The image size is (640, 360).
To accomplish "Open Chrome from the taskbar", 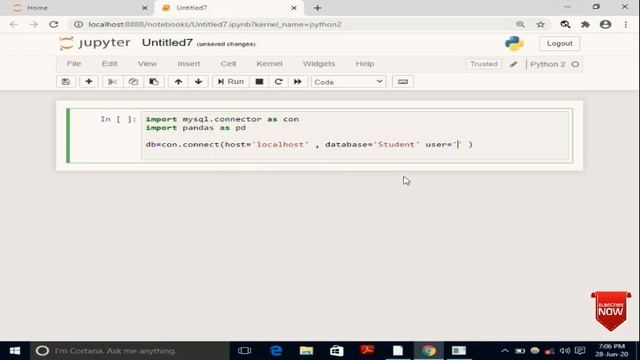I will pyautogui.click(x=428, y=351).
